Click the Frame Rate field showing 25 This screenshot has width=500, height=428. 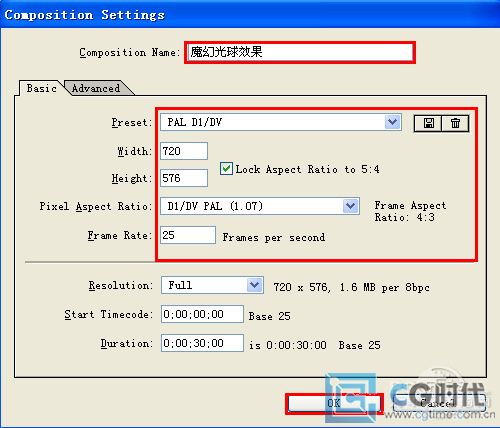(x=188, y=235)
